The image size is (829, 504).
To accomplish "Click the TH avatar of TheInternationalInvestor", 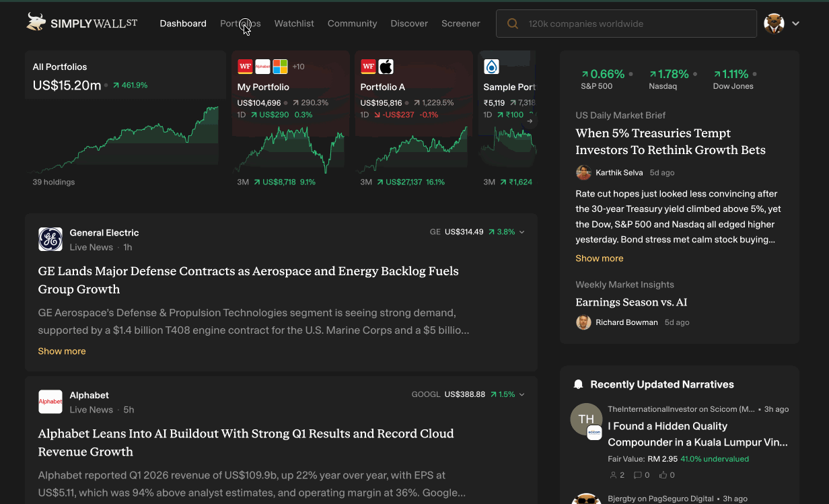I will pos(585,419).
